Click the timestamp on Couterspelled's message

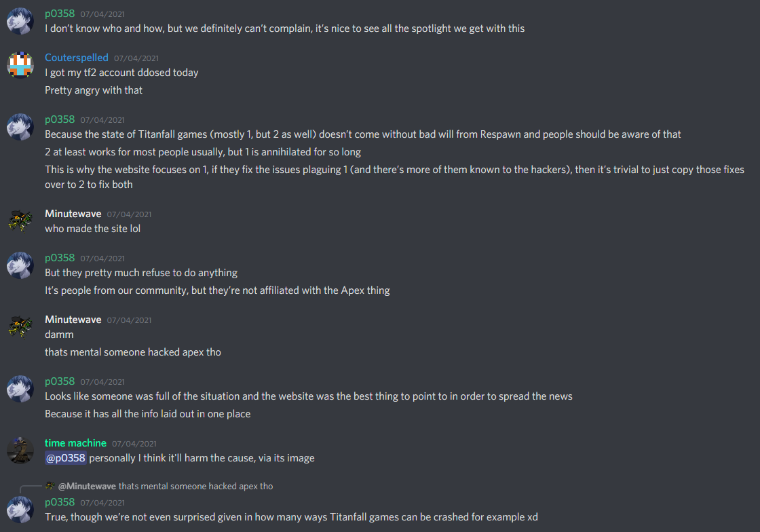tap(136, 58)
